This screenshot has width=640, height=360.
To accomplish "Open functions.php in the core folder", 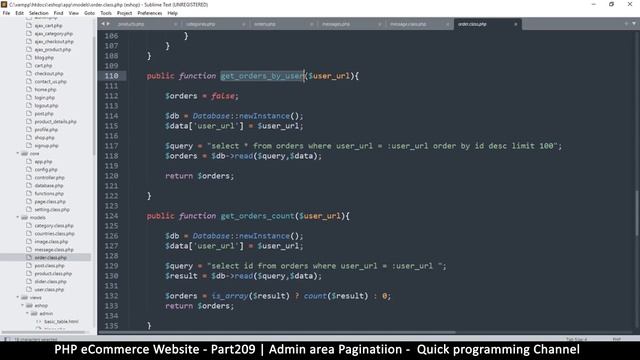I will [49, 193].
